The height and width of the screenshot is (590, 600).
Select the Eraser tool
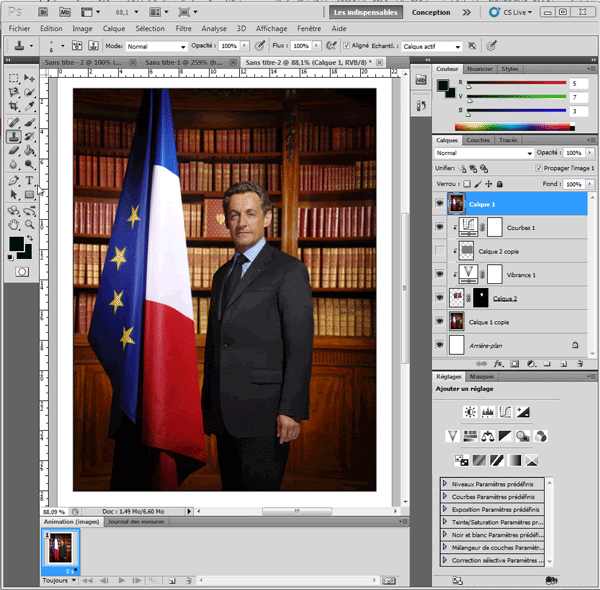[x=13, y=150]
